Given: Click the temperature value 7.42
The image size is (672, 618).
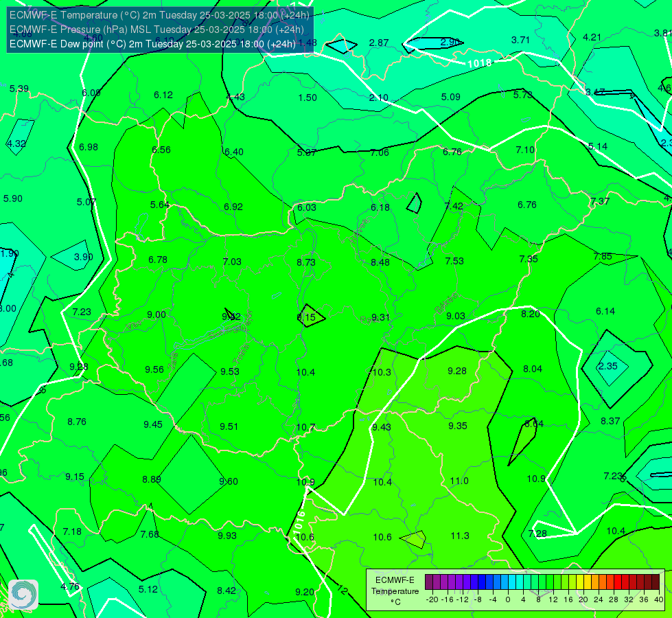Looking at the screenshot, I should [454, 206].
